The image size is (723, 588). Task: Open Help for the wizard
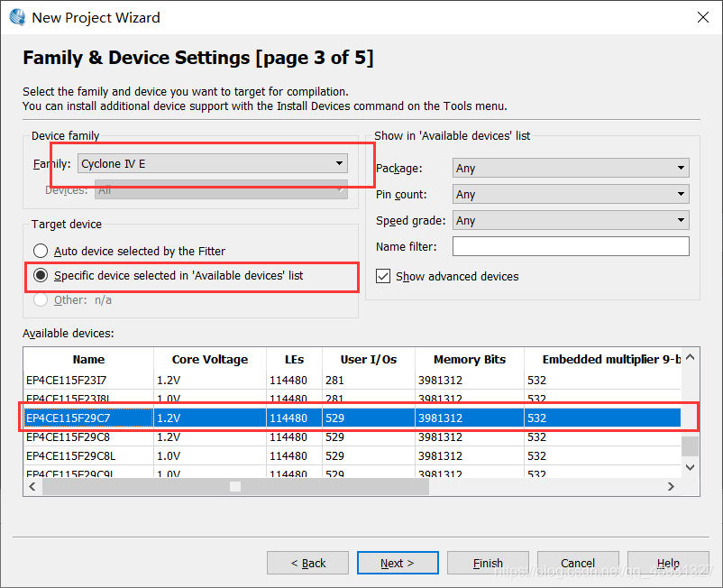[x=668, y=563]
